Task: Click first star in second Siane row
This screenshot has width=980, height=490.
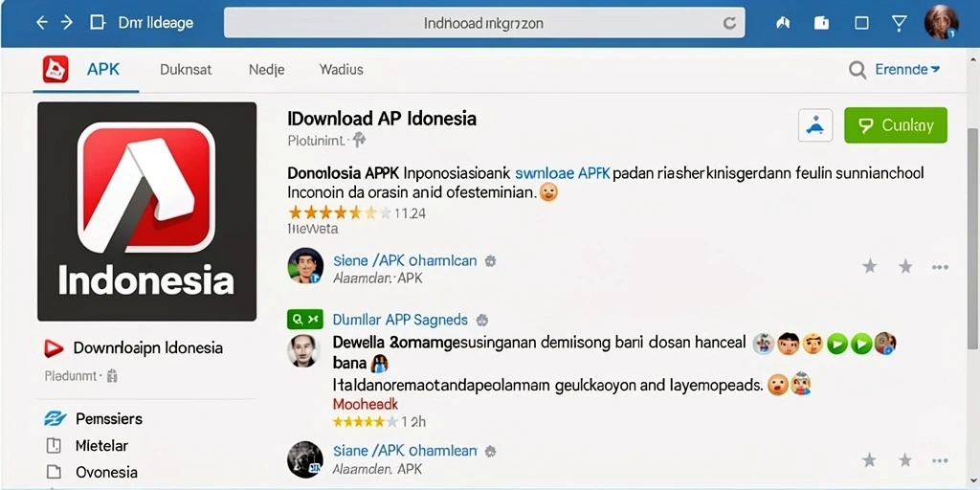Action: click(x=869, y=460)
